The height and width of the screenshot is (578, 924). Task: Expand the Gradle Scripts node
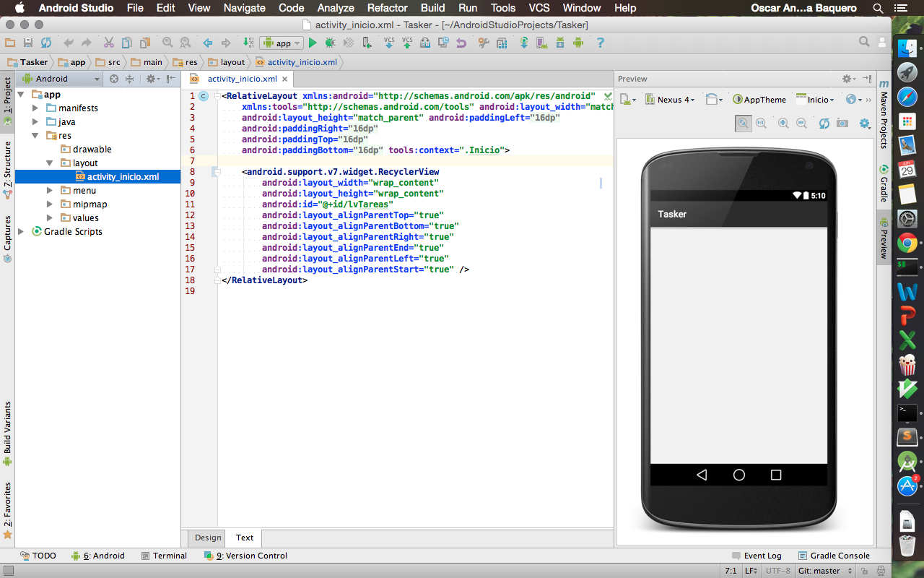[21, 231]
